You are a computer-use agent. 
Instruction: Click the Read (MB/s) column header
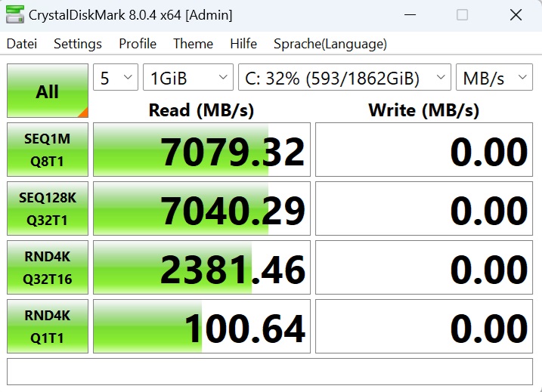click(202, 110)
